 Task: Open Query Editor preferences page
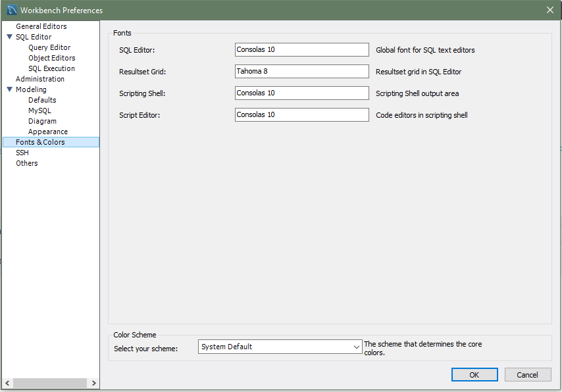(49, 47)
